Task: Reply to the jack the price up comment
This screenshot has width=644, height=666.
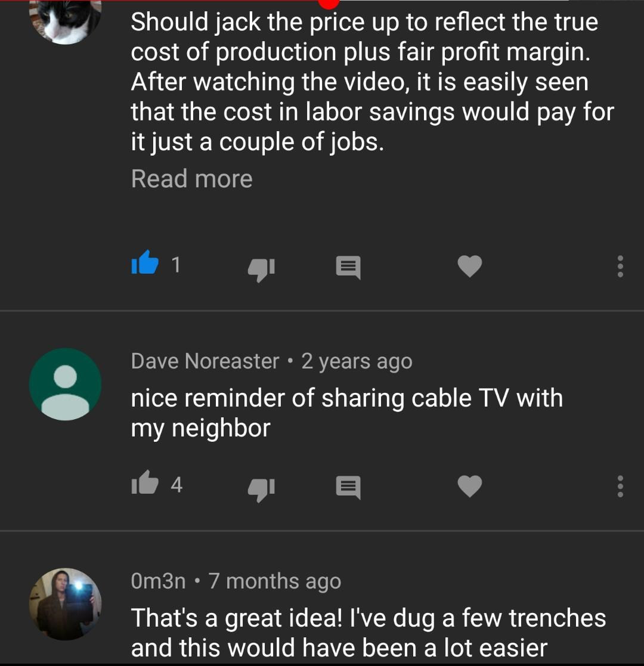Action: click(348, 267)
